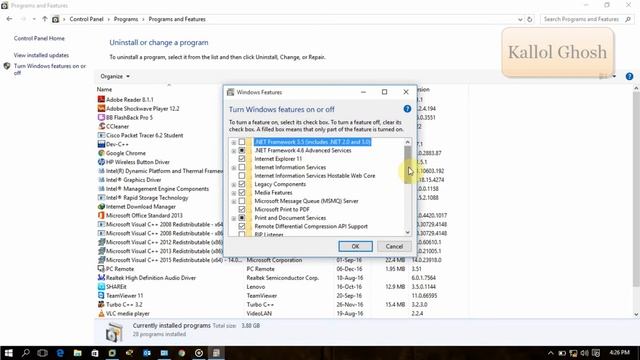Image resolution: width=640 pixels, height=360 pixels.
Task: Expand .NET Framework 4.6 Advanced Services node
Action: (233, 151)
